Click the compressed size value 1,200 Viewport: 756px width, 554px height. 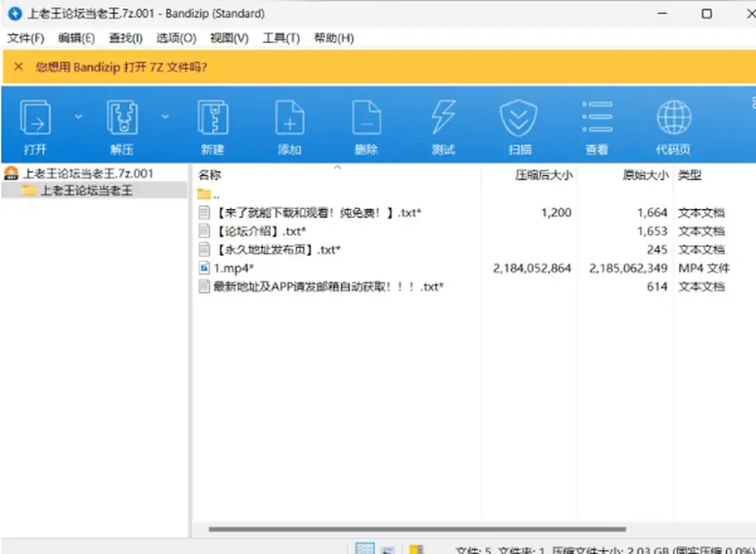[557, 213]
